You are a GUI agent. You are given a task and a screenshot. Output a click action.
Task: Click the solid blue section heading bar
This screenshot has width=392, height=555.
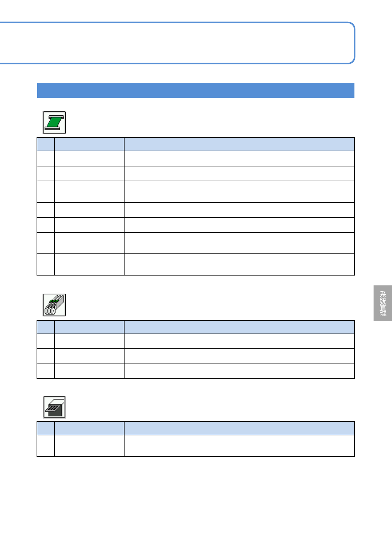coord(196,90)
